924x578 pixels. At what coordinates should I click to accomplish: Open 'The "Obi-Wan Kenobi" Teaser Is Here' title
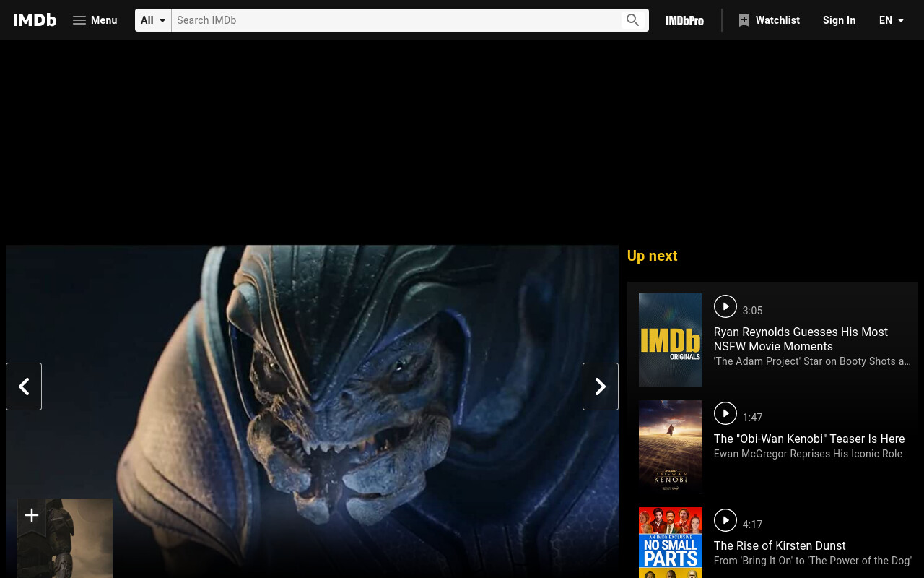[809, 439]
